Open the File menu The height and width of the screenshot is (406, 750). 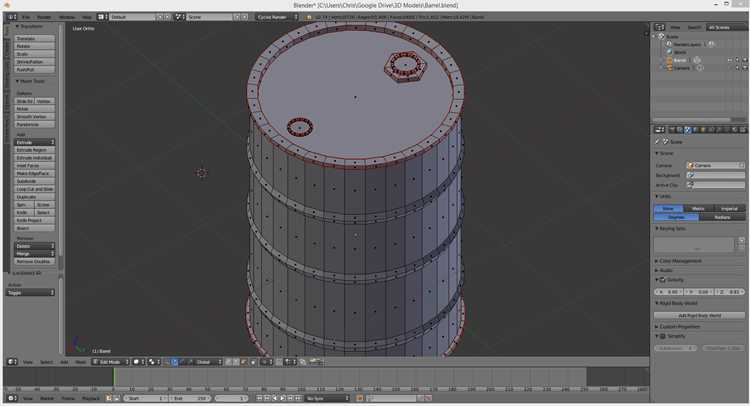click(26, 17)
